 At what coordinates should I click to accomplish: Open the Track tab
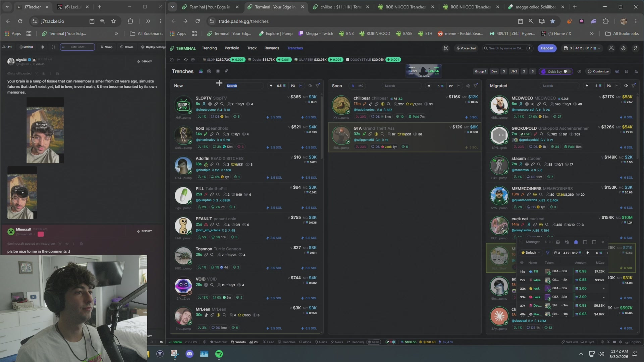coord(252,48)
